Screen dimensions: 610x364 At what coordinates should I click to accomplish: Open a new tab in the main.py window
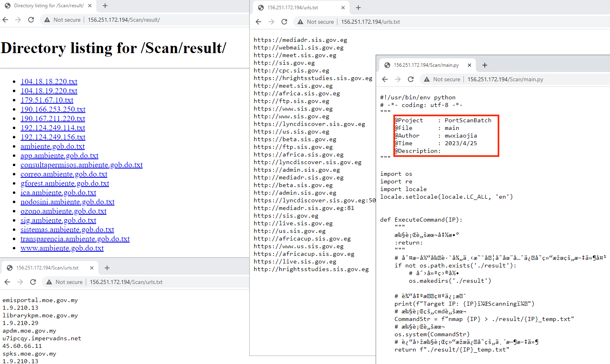coord(484,65)
